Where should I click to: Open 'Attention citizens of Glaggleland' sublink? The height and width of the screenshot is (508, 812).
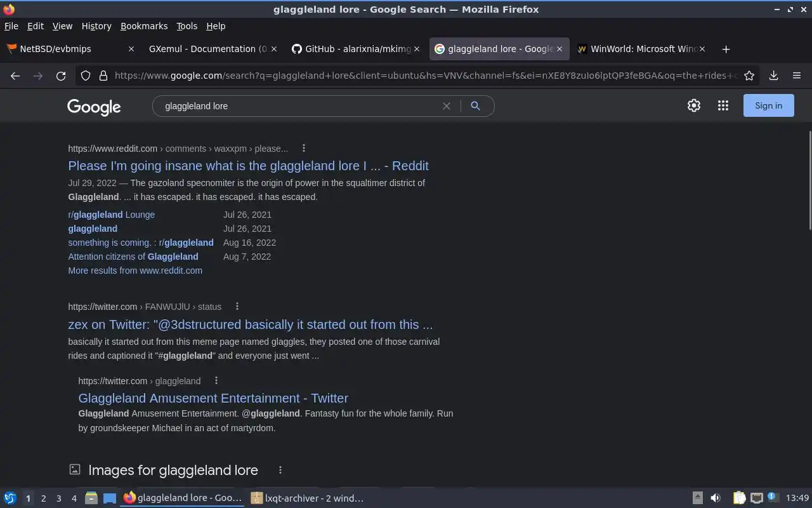tap(133, 257)
